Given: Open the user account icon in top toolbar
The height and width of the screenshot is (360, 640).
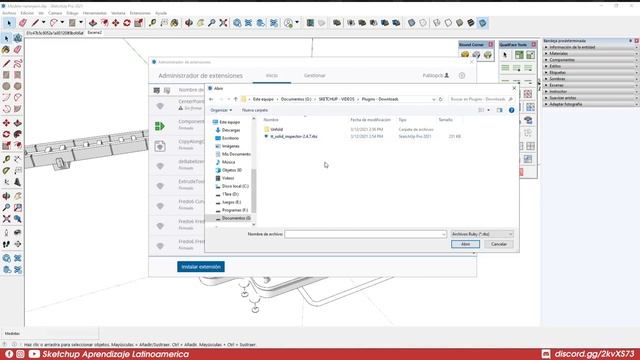Looking at the screenshot, I should [289, 23].
